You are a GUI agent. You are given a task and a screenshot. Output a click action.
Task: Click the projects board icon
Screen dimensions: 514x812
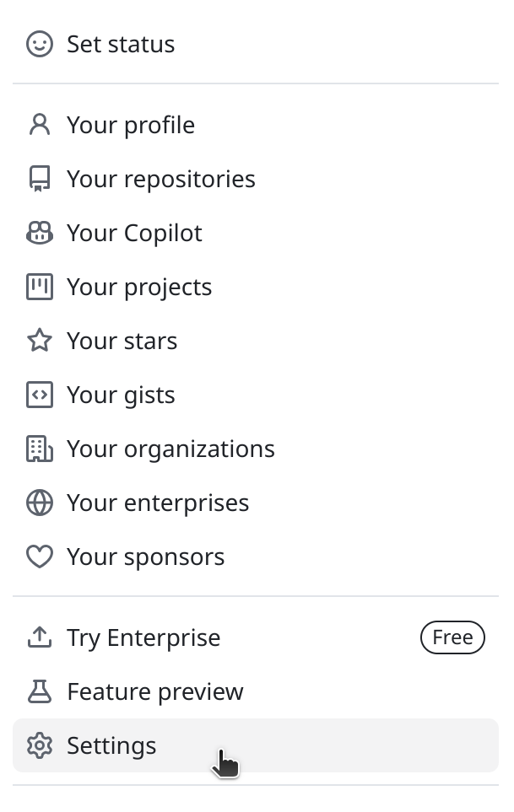[x=40, y=287]
